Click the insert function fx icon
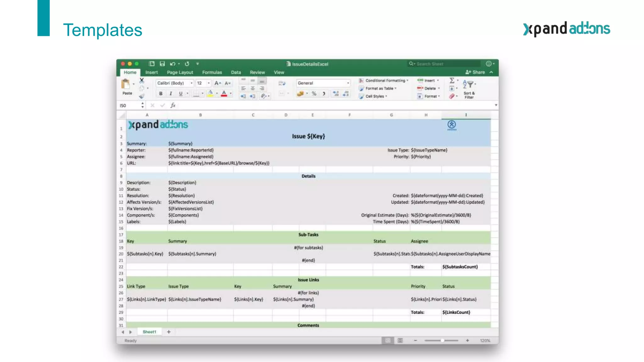644x362 pixels. [x=173, y=105]
